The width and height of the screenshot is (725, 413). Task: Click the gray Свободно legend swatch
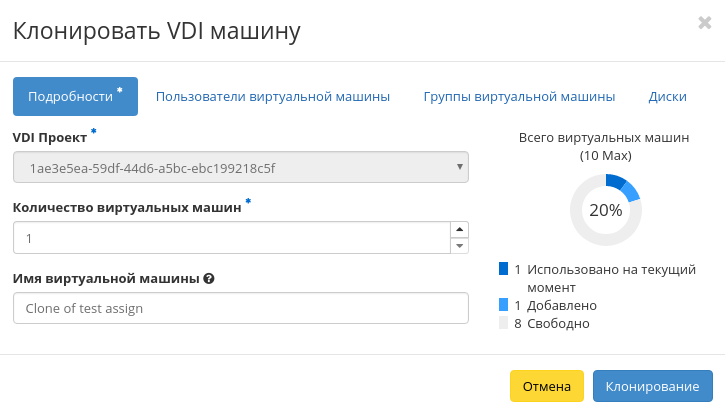coord(503,323)
